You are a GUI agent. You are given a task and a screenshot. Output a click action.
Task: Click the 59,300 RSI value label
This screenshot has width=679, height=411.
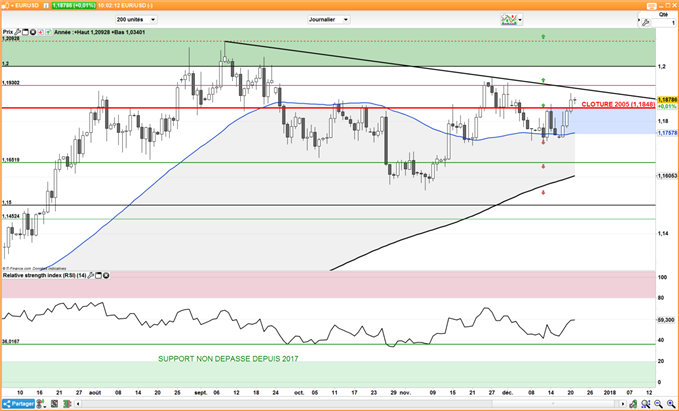coord(667,320)
